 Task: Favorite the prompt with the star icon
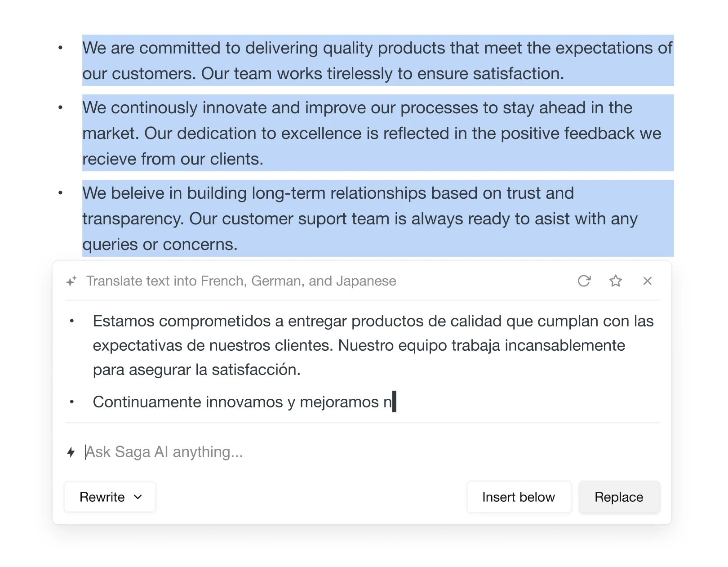(x=615, y=281)
